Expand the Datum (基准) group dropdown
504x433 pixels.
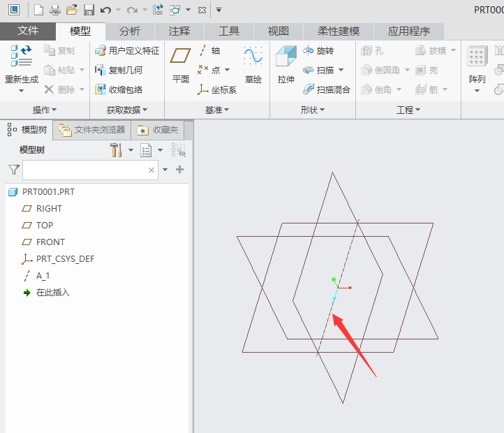point(217,110)
